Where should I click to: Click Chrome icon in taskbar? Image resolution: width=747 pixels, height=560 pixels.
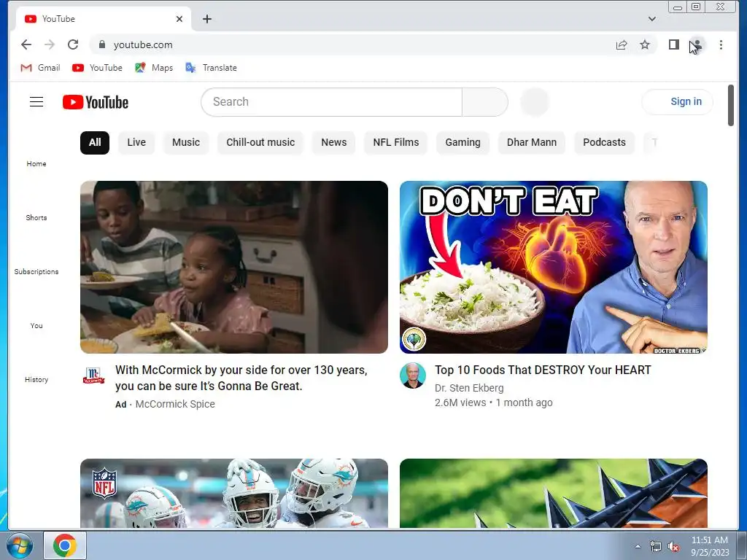click(x=65, y=545)
